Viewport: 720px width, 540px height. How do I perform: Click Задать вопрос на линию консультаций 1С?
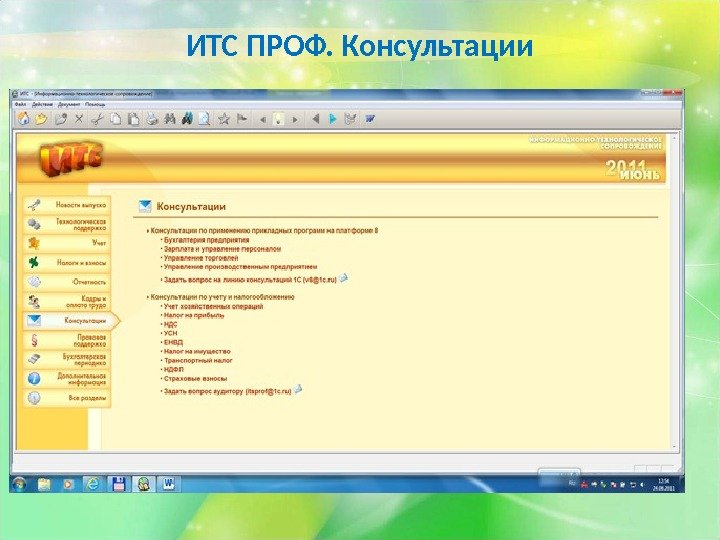click(x=250, y=280)
